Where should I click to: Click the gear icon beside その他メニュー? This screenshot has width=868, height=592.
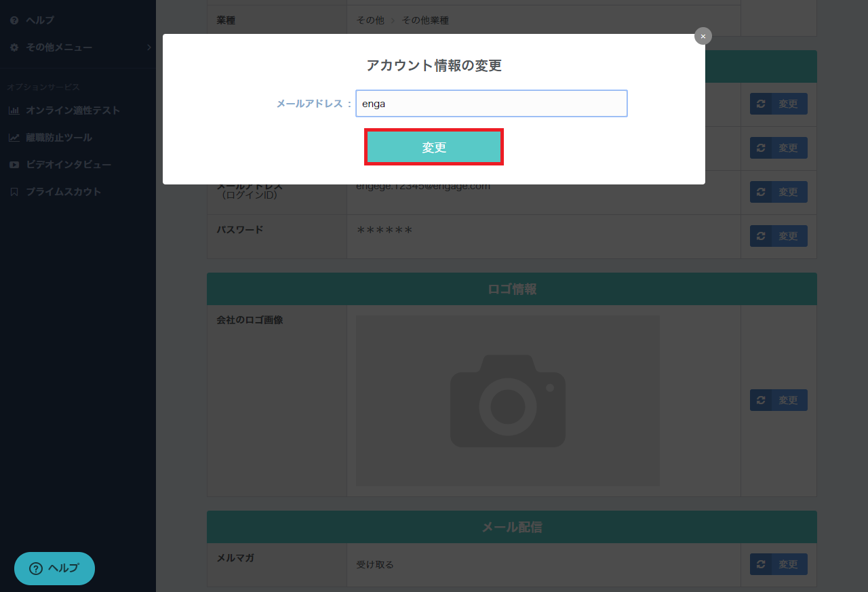(14, 47)
